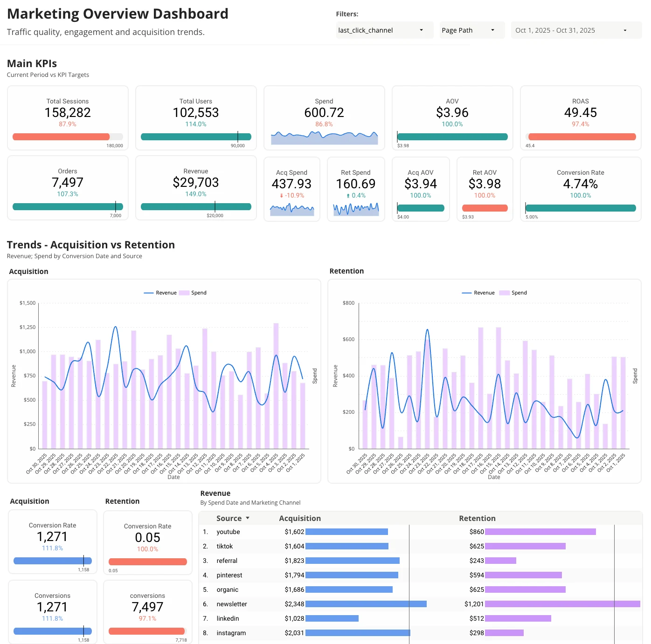Select the organic row in revenue table
Image resolution: width=651 pixels, height=644 pixels.
click(421, 589)
